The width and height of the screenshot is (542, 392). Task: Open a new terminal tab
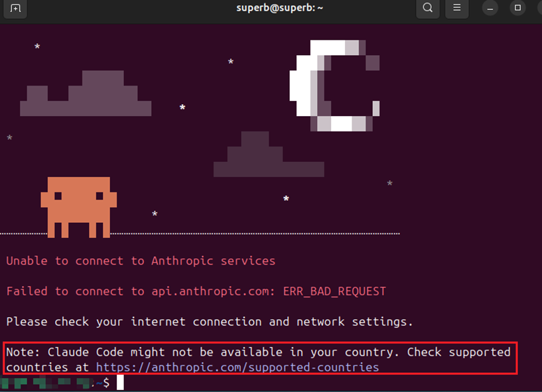15,8
